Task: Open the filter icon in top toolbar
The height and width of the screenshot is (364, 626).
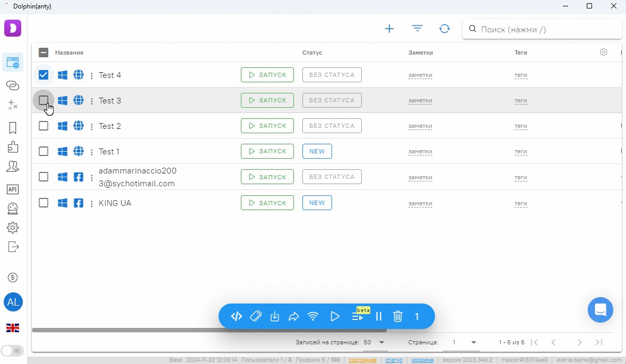Action: tap(418, 29)
